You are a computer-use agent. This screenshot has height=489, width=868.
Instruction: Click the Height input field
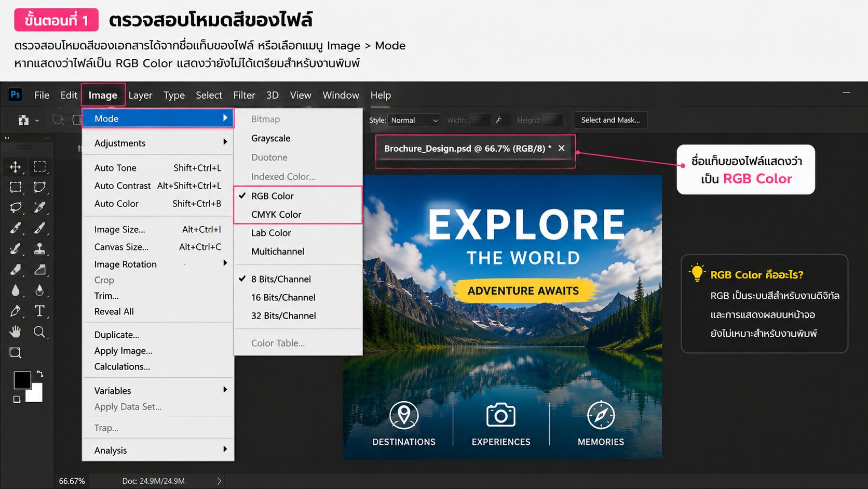click(x=552, y=120)
